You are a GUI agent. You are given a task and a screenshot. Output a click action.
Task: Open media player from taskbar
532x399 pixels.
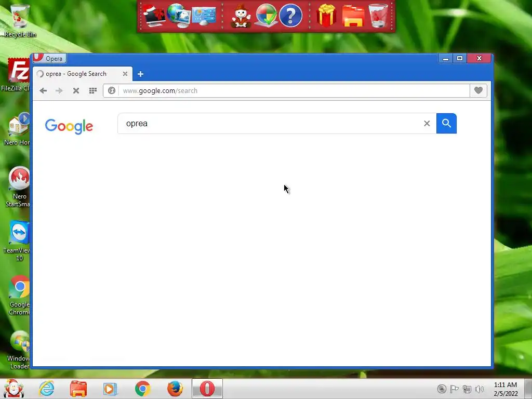coord(110,389)
